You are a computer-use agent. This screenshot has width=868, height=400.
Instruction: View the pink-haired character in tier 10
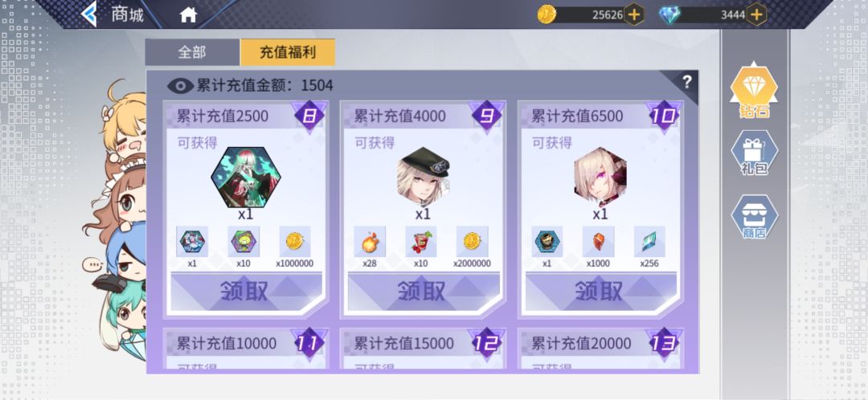600,177
